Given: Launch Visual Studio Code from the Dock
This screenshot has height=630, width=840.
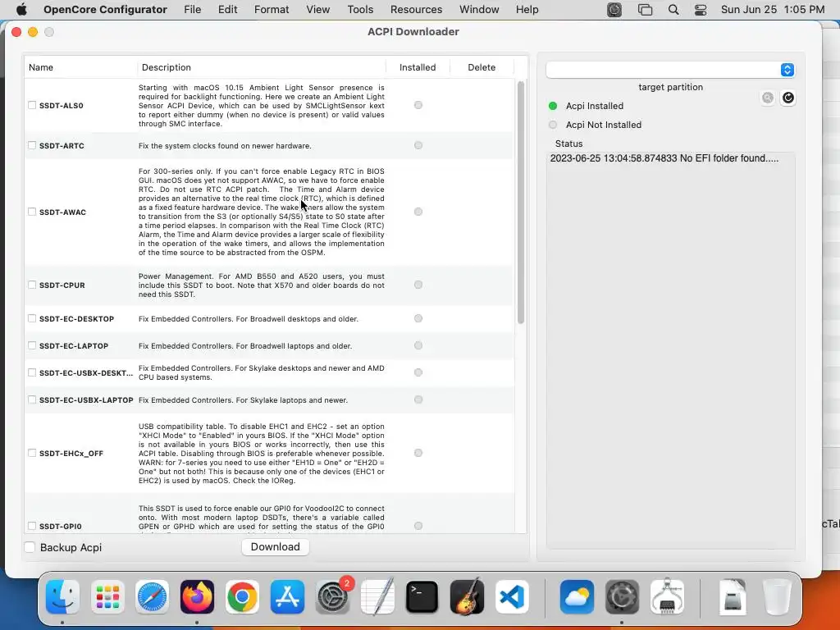Looking at the screenshot, I should (x=512, y=597).
